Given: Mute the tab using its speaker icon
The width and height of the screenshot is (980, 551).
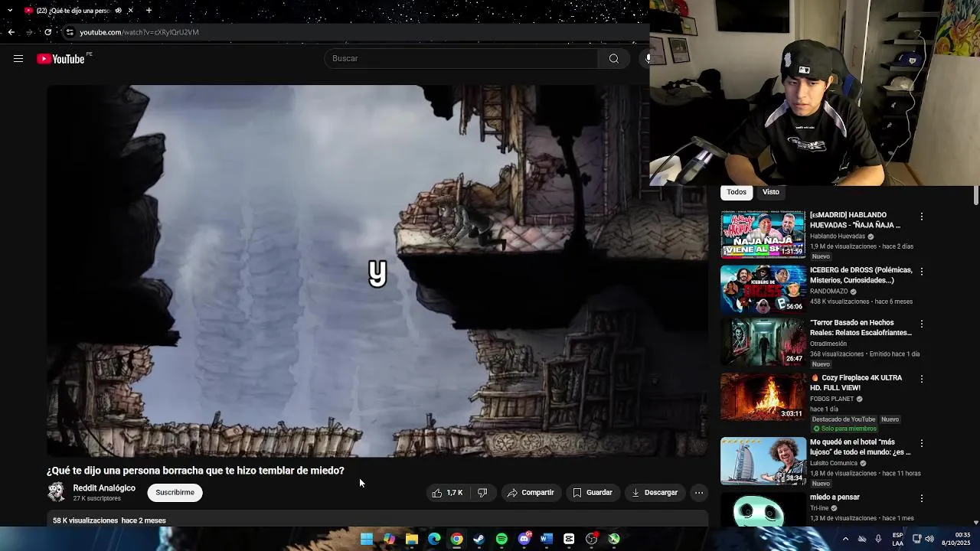Looking at the screenshot, I should pyautogui.click(x=118, y=11).
